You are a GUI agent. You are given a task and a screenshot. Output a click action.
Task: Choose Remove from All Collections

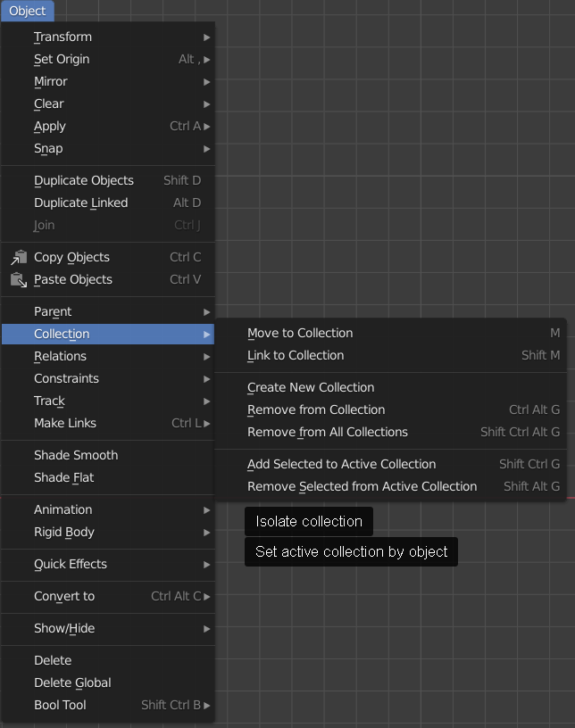click(x=390, y=432)
